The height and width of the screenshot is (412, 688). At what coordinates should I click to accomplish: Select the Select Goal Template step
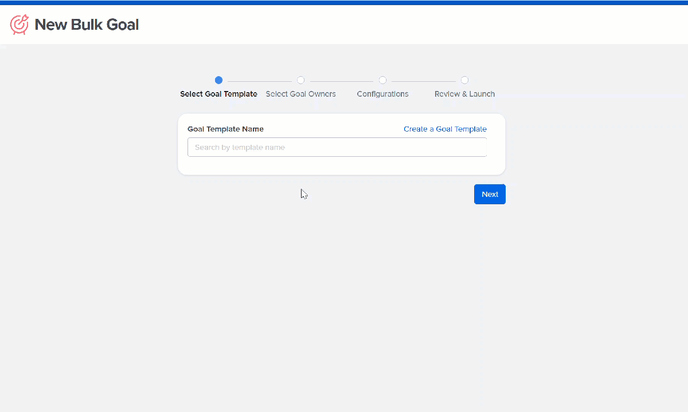click(x=219, y=87)
